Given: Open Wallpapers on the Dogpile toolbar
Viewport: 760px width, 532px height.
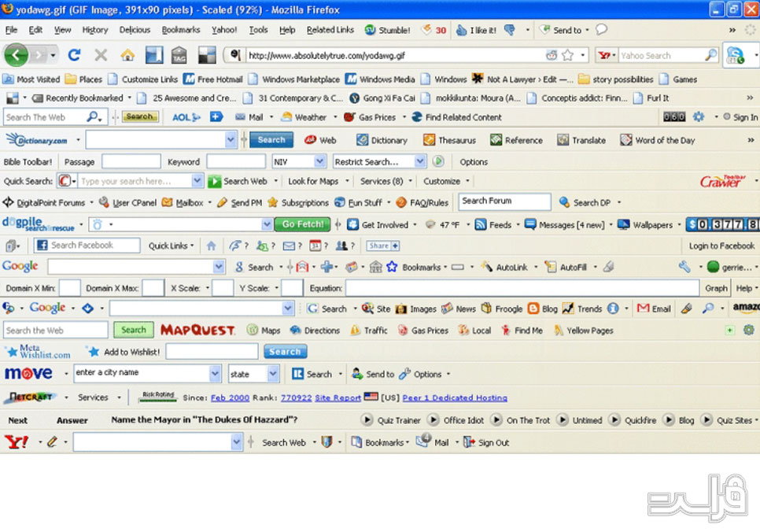Looking at the screenshot, I should point(645,224).
